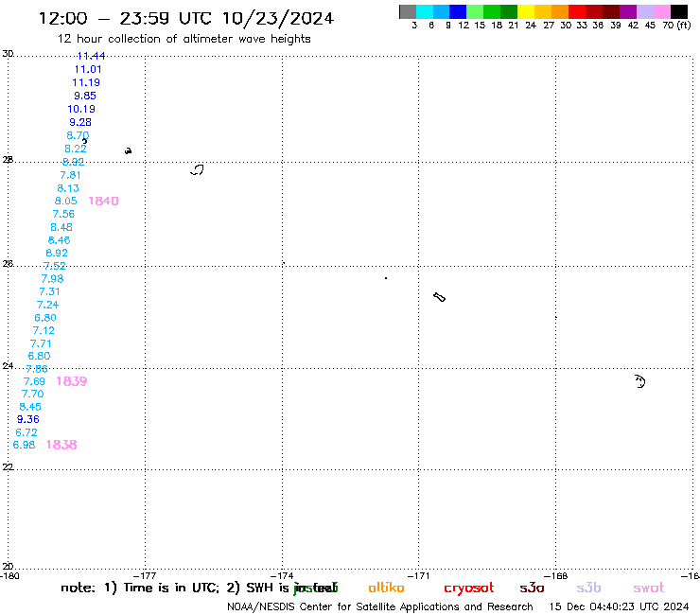Select the wave height value 6.98
The height and width of the screenshot is (615, 700).
[x=24, y=445]
